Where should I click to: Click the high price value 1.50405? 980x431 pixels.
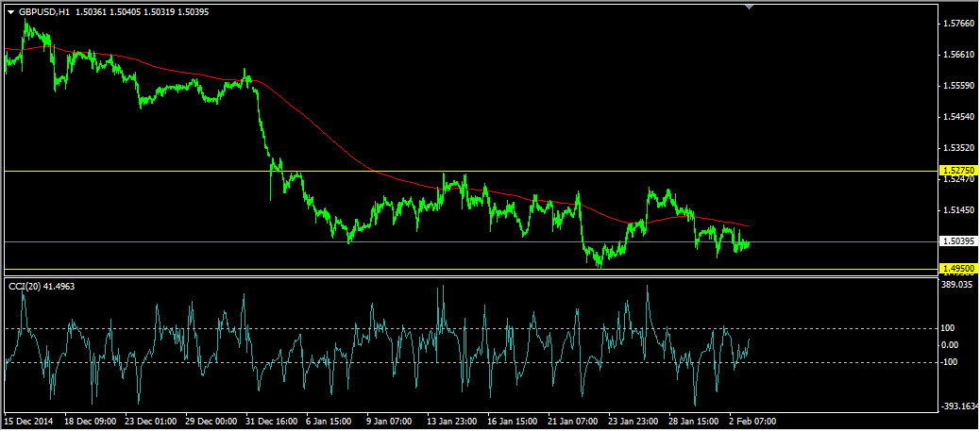pos(123,11)
